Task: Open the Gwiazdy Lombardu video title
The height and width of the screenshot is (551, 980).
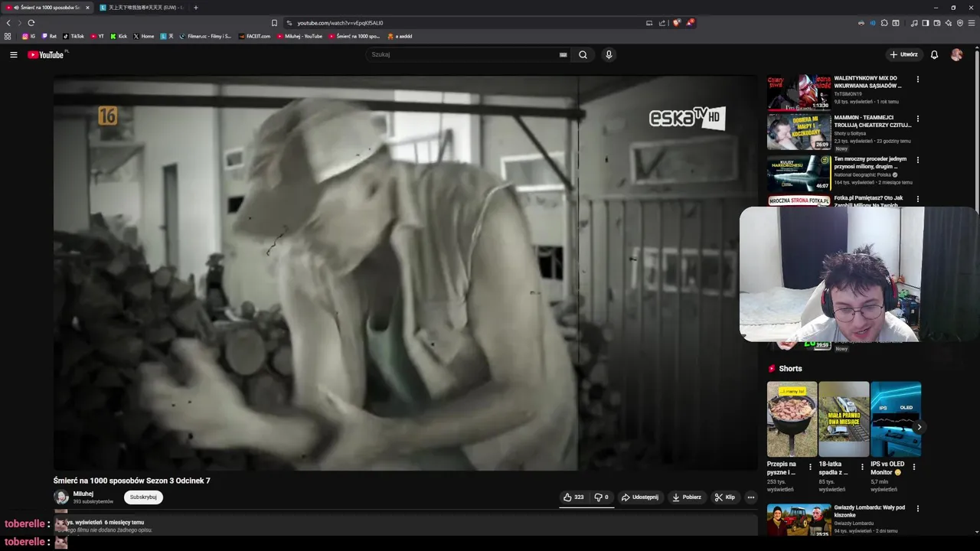Action: tap(870, 510)
